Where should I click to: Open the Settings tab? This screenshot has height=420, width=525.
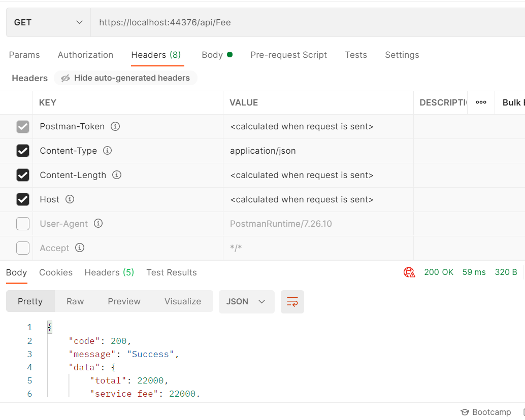coord(402,55)
